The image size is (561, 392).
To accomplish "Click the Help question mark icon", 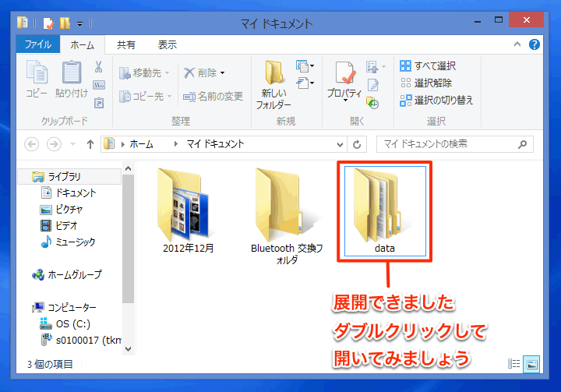I will [535, 44].
